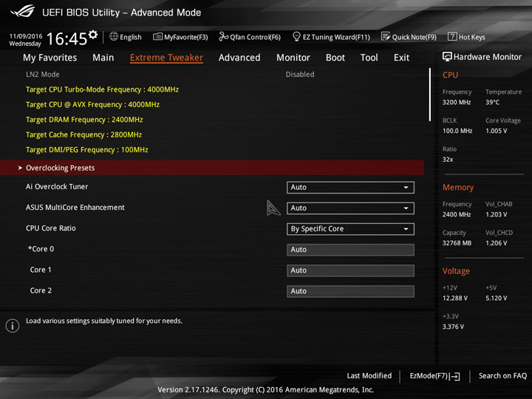Click the Core 2 Auto field
This screenshot has width=532, height=399.
point(350,291)
